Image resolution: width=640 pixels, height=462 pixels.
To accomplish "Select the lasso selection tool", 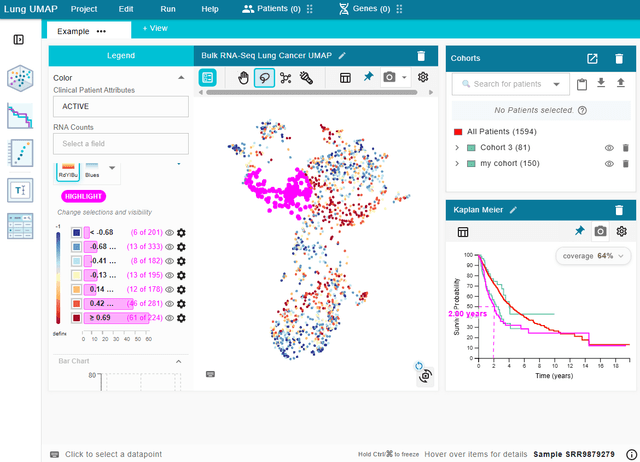I will tap(264, 77).
